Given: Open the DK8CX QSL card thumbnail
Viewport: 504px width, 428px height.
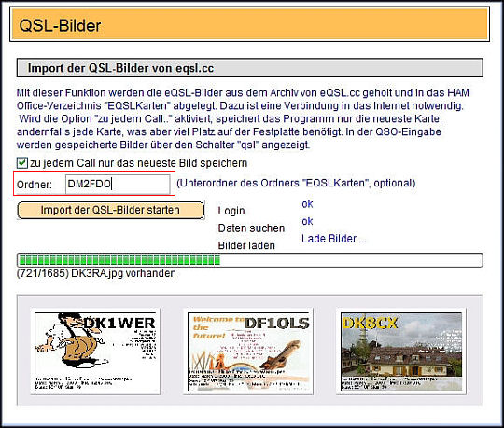Looking at the screenshot, I should pos(401,352).
